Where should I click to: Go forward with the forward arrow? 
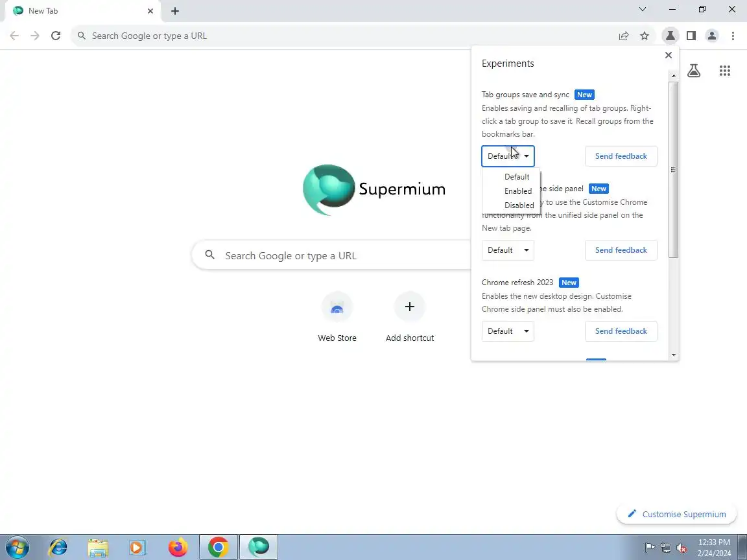(x=35, y=36)
